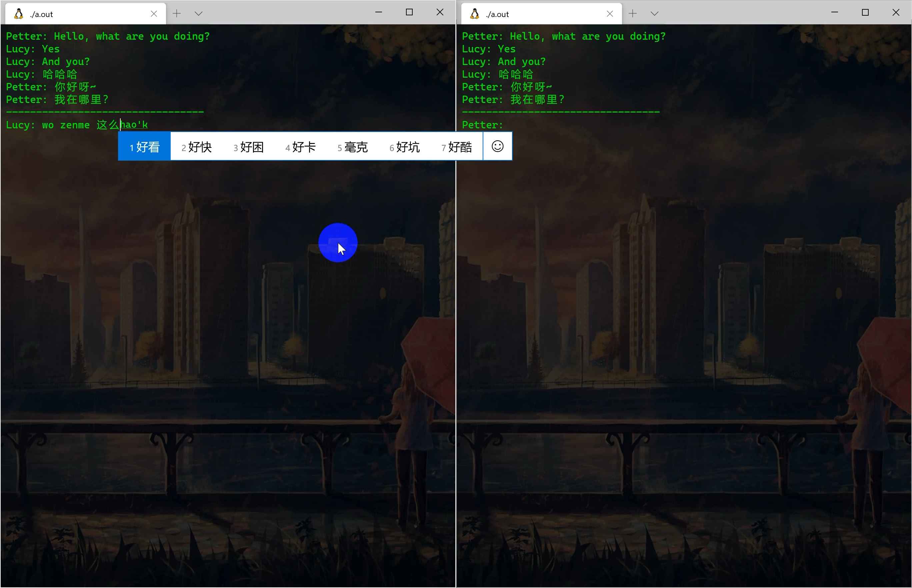Pick IME candidate 6 好坑
Viewport: 912px width, 588px height.
404,147
